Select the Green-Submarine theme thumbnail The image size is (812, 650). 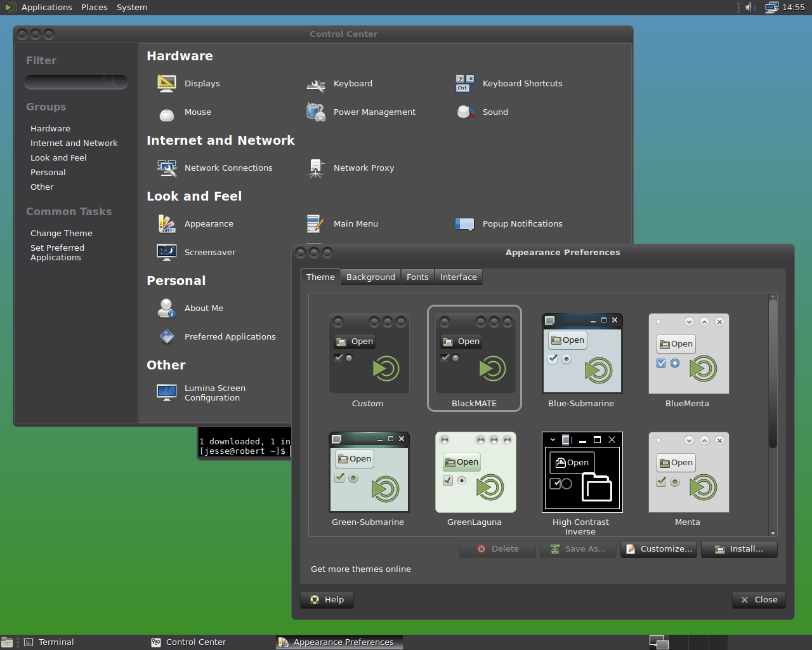pyautogui.click(x=369, y=472)
